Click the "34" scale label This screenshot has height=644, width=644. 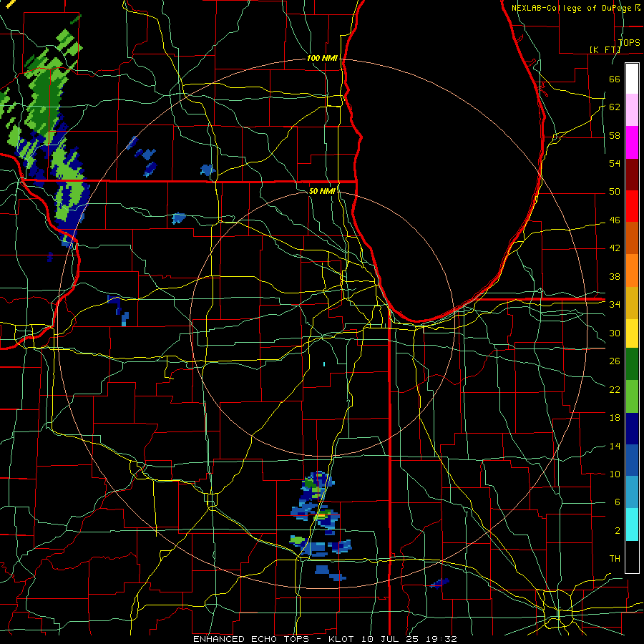tap(615, 305)
